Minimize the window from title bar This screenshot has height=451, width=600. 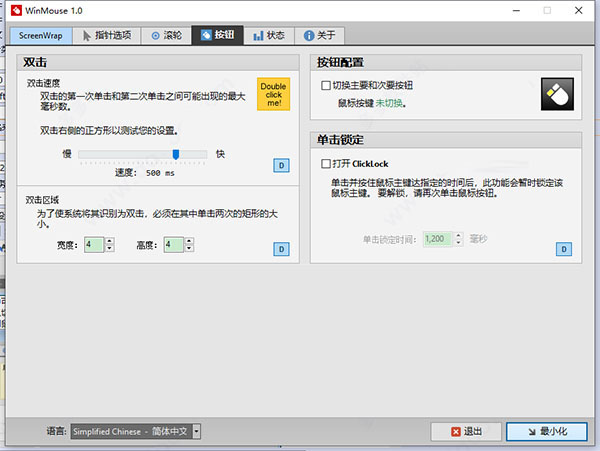pos(516,10)
